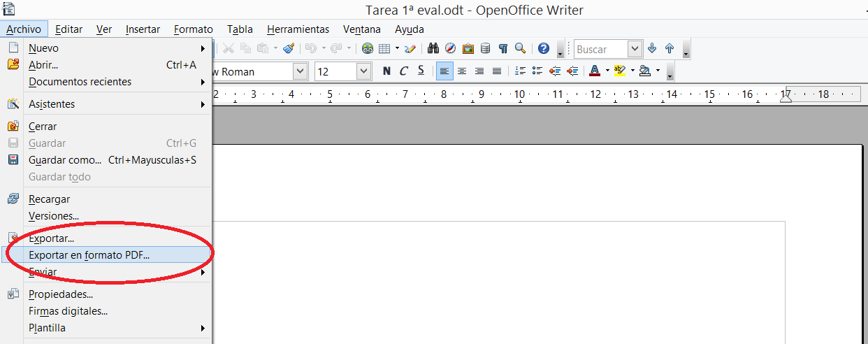Image resolution: width=868 pixels, height=344 pixels.
Task: Open the font size 12 dropdown
Action: [363, 71]
